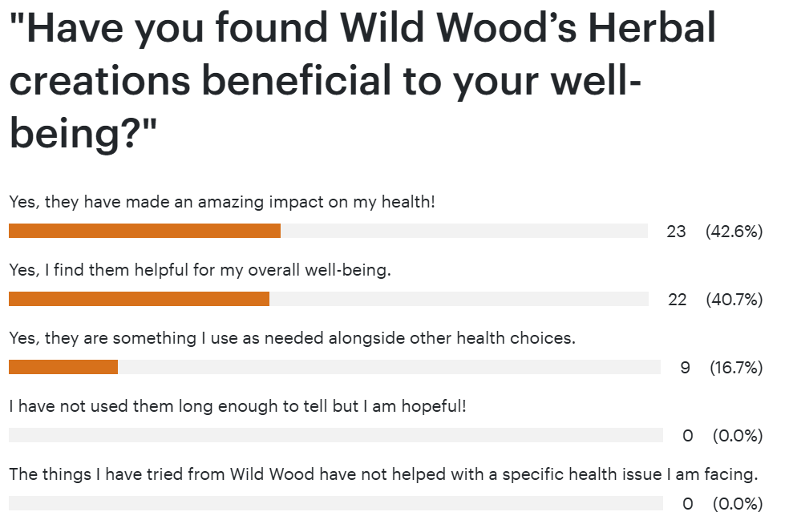Click the 0 count for 'I am hopeful' answer

tap(688, 437)
